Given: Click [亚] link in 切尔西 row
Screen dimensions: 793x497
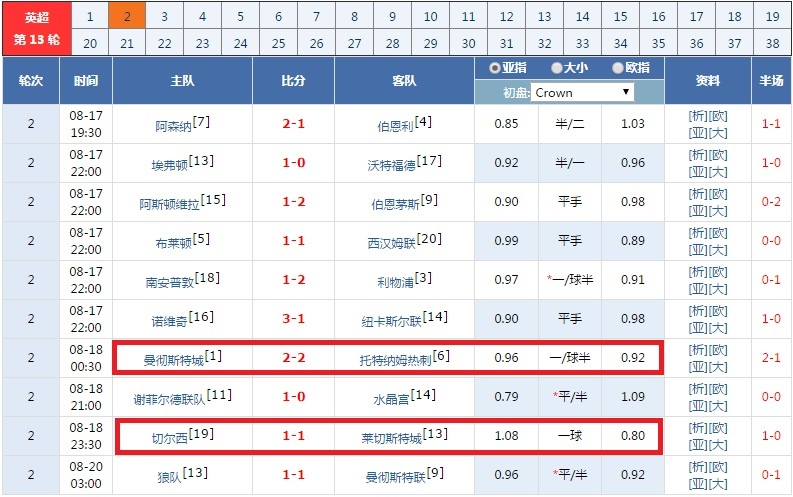Looking at the screenshot, I should [x=698, y=445].
